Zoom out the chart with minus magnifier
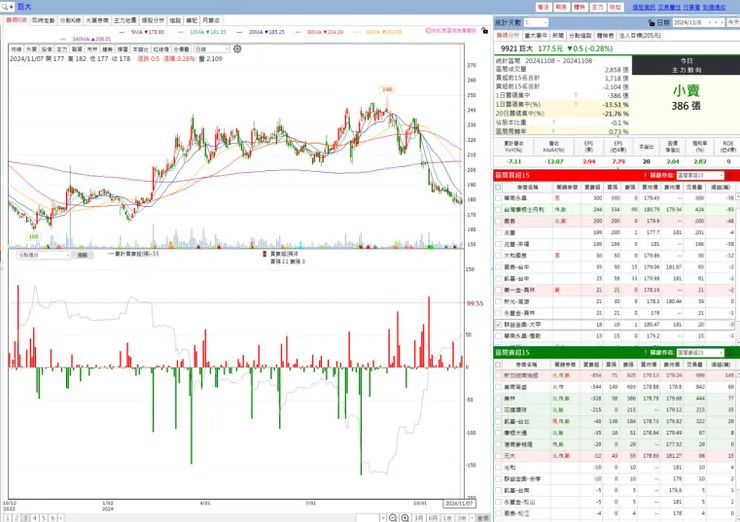Image resolution: width=740 pixels, height=522 pixels. 393,518
